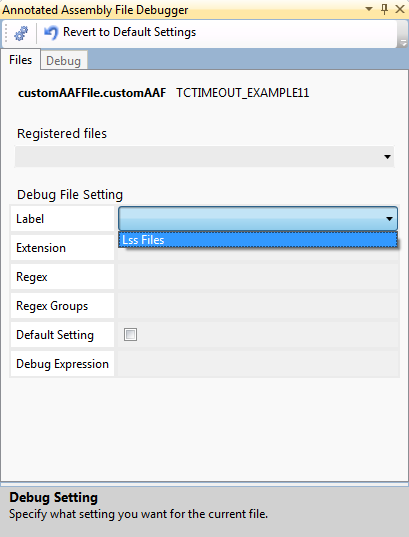Click the Label combo box arrow

coord(389,218)
